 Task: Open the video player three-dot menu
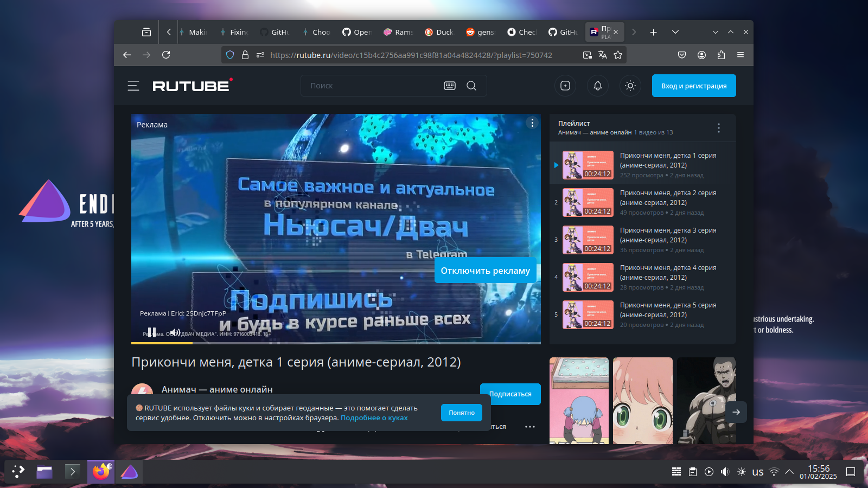(532, 123)
